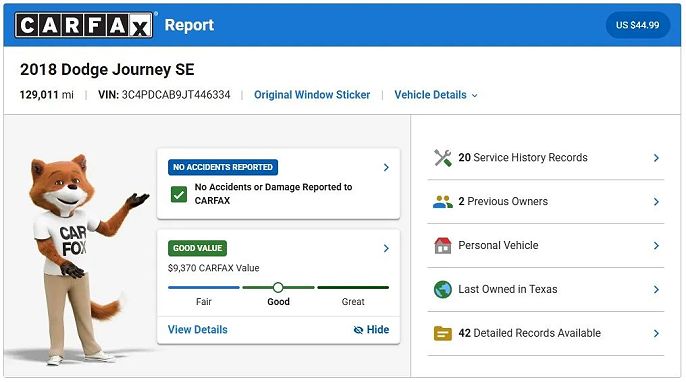Select Last Owned in Texas row

coord(546,289)
